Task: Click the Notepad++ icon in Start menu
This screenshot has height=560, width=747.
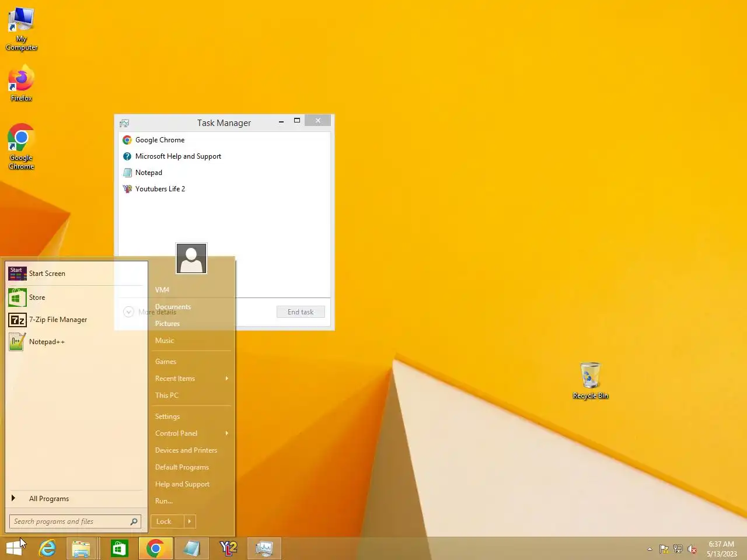Action: point(17,342)
